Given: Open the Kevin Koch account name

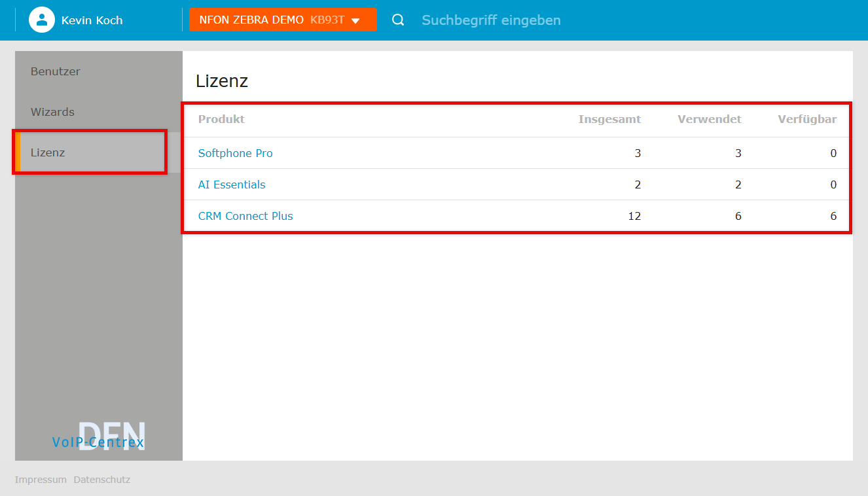Looking at the screenshot, I should (x=92, y=20).
